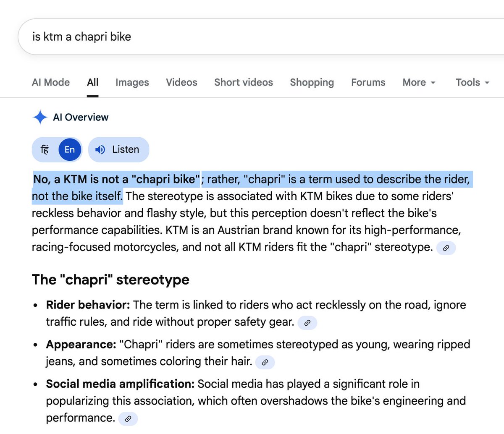This screenshot has width=504, height=434.
Task: Switch AI Overview language to Hindi
Action: tap(45, 149)
